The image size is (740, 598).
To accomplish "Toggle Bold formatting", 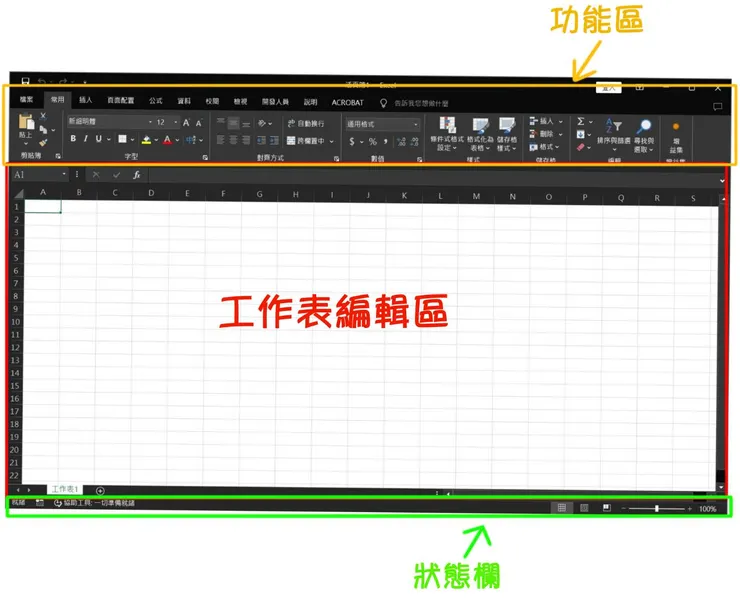I will (73, 138).
